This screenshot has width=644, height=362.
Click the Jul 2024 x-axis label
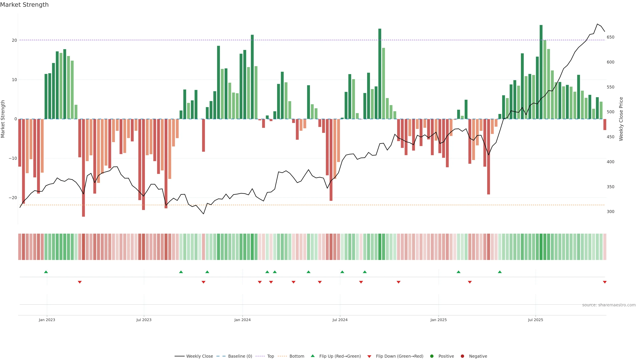pyautogui.click(x=340, y=320)
